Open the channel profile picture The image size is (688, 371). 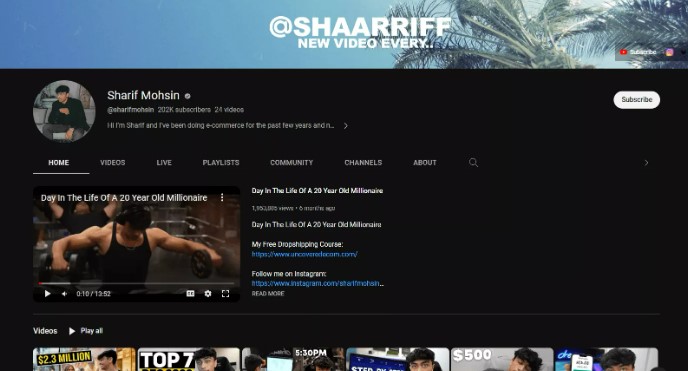[64, 111]
